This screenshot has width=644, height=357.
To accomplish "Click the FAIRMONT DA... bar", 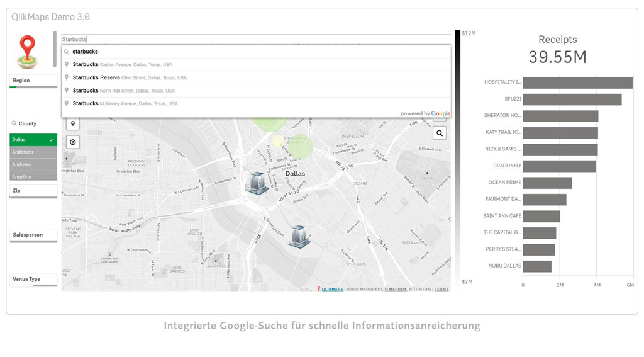I will coord(545,200).
